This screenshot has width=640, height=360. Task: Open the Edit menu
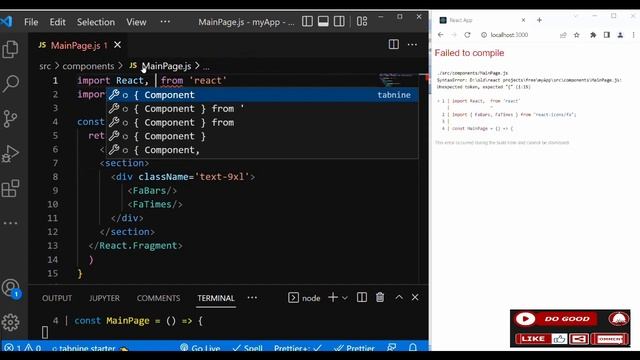click(58, 22)
